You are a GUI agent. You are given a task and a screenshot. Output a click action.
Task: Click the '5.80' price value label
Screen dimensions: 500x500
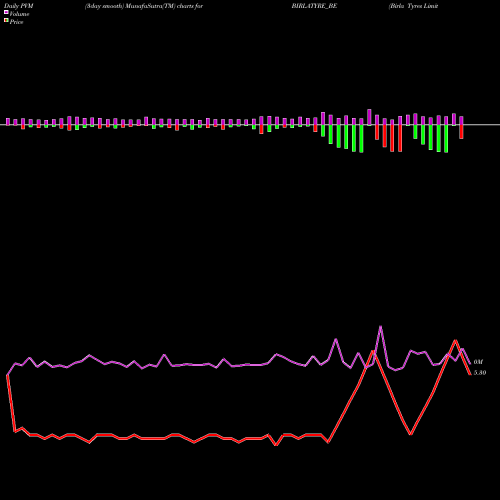pyautogui.click(x=480, y=373)
